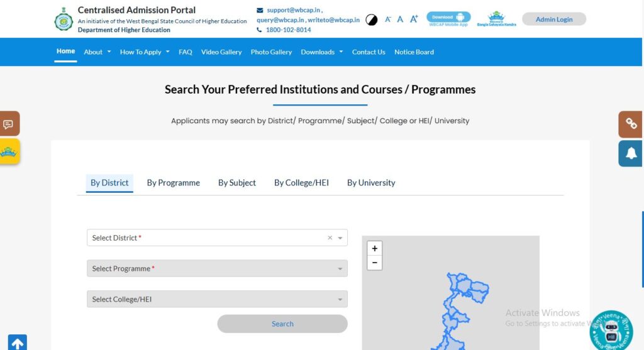Click the support@wbcap.in email link
Viewport: 644px width, 350px height.
click(x=293, y=10)
